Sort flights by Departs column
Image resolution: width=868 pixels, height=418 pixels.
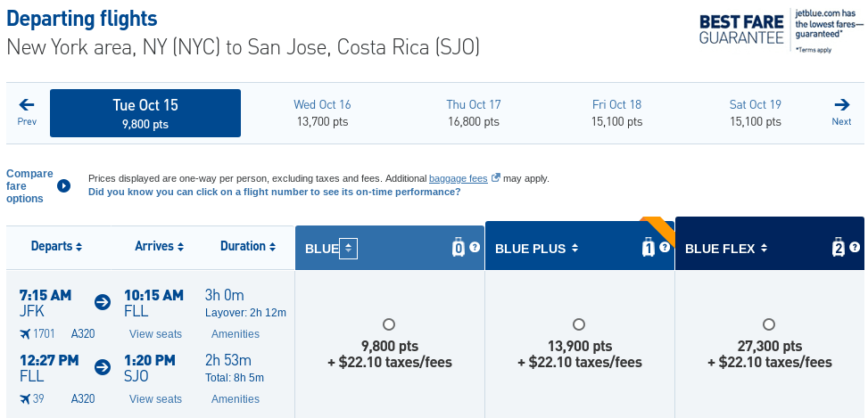[x=56, y=246]
